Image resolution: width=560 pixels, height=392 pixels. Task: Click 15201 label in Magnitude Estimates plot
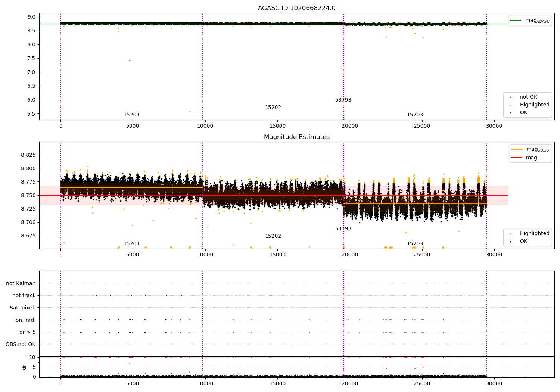click(131, 244)
